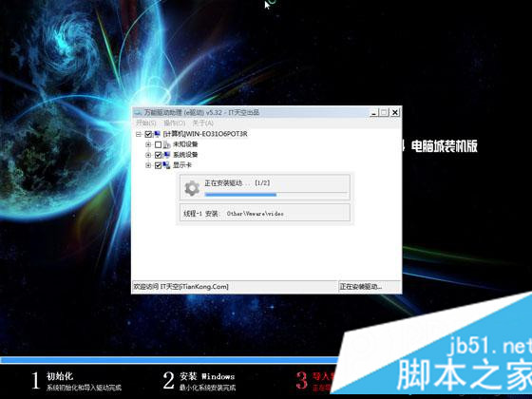Uncheck the 显示卡 checkbox
The height and width of the screenshot is (399, 532).
(158, 165)
